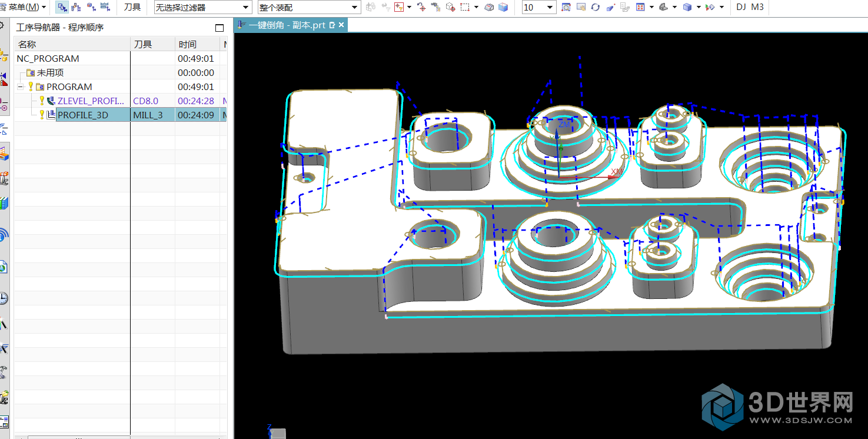
Task: Click the 时间 column header
Action: coord(198,44)
